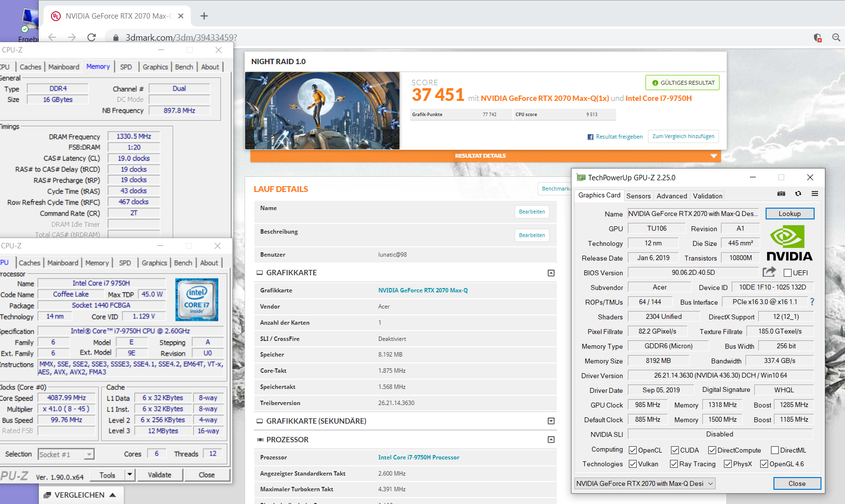
Task: Toggle UEFI checkbox in GPU-Z
Action: [788, 273]
